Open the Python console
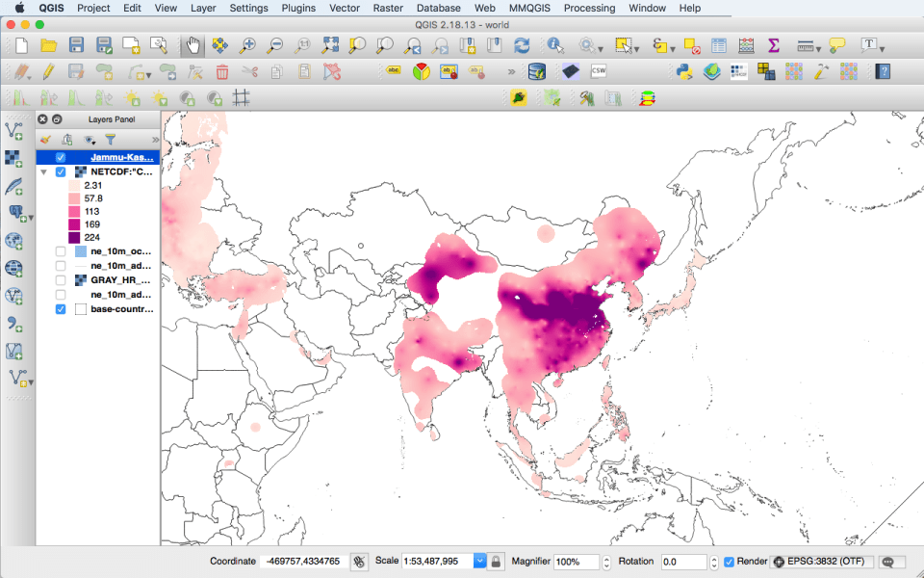The height and width of the screenshot is (578, 924). tap(684, 72)
